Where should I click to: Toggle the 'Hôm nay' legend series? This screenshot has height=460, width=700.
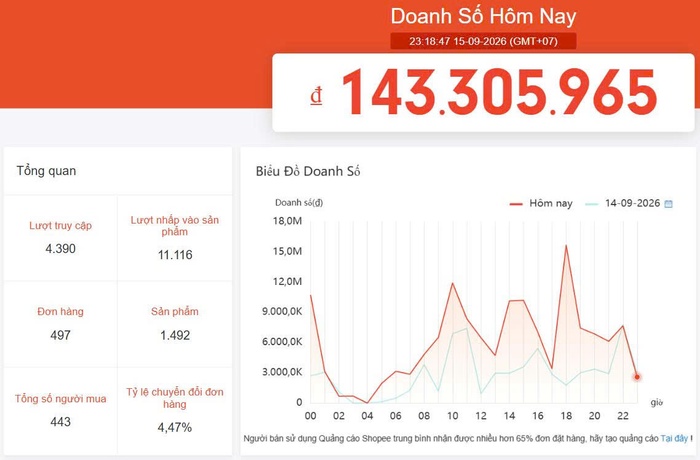click(541, 204)
